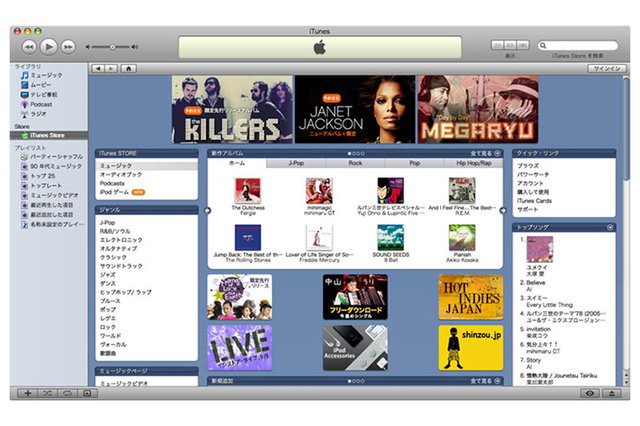Expand the トップソング list arrow
Viewport: 640px width, 426px height.
click(x=610, y=228)
